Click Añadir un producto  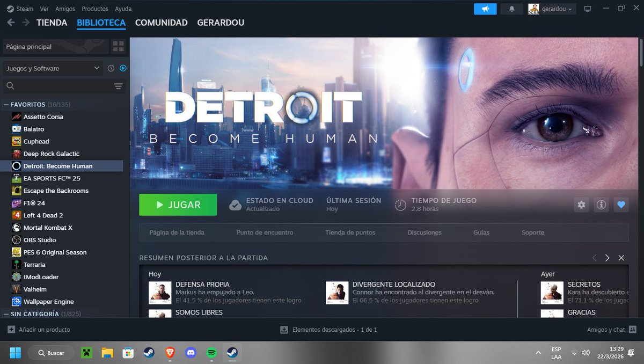[x=39, y=330]
